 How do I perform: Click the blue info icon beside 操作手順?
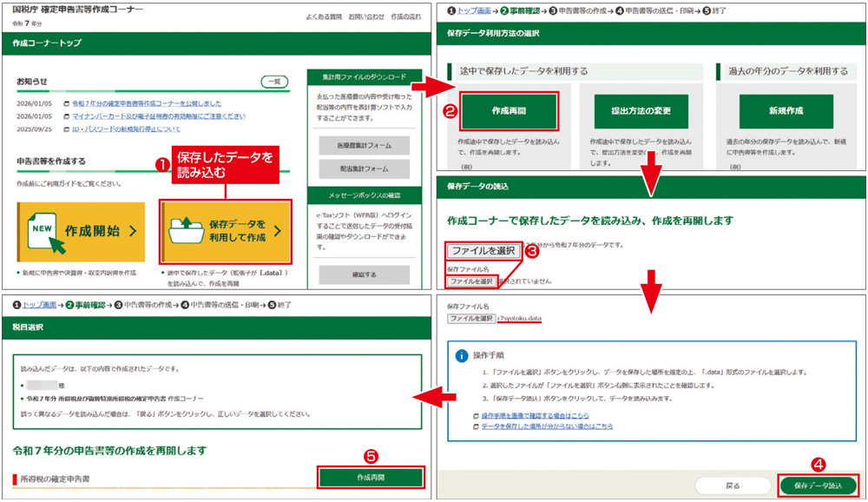tap(461, 356)
